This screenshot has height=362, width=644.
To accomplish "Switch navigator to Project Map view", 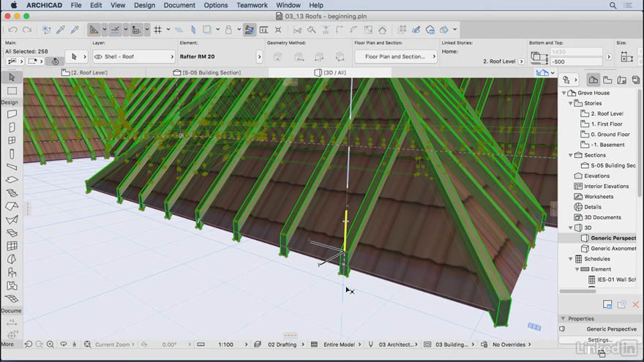I will [x=593, y=80].
